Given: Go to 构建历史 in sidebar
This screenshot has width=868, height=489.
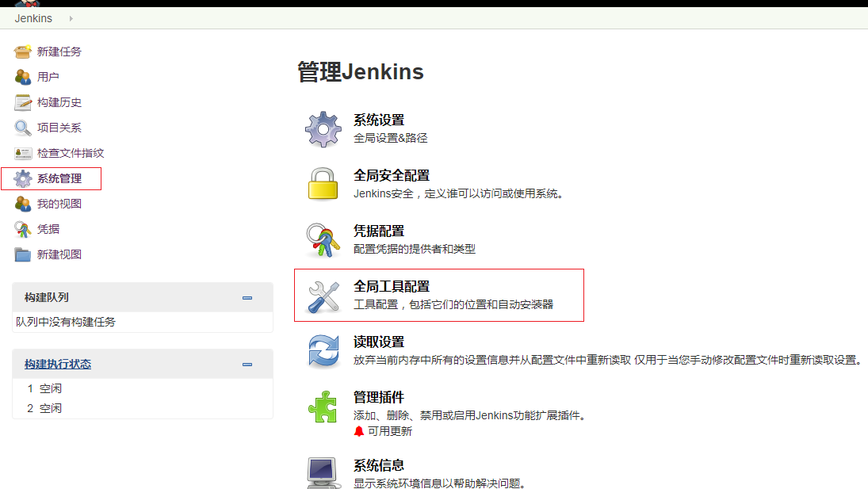Looking at the screenshot, I should pyautogui.click(x=59, y=102).
